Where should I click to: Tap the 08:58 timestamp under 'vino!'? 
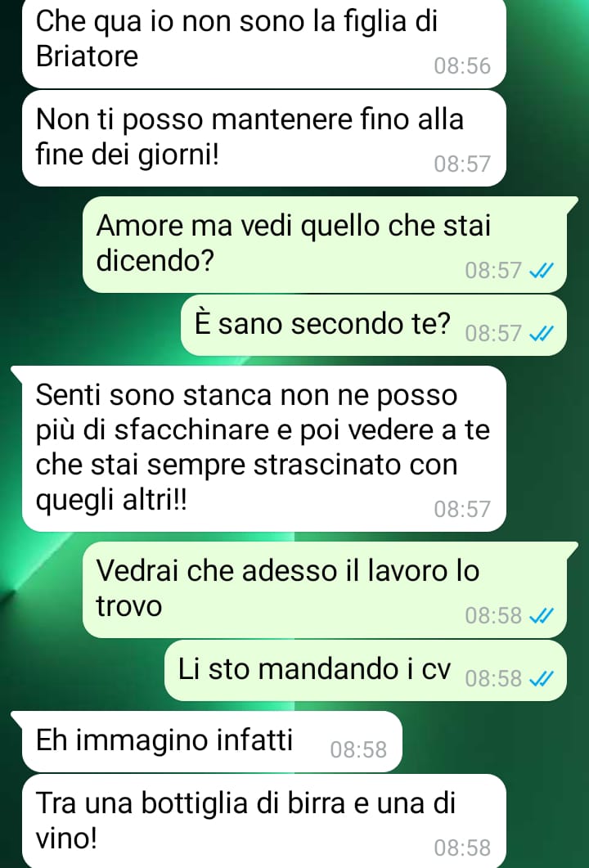(x=462, y=848)
